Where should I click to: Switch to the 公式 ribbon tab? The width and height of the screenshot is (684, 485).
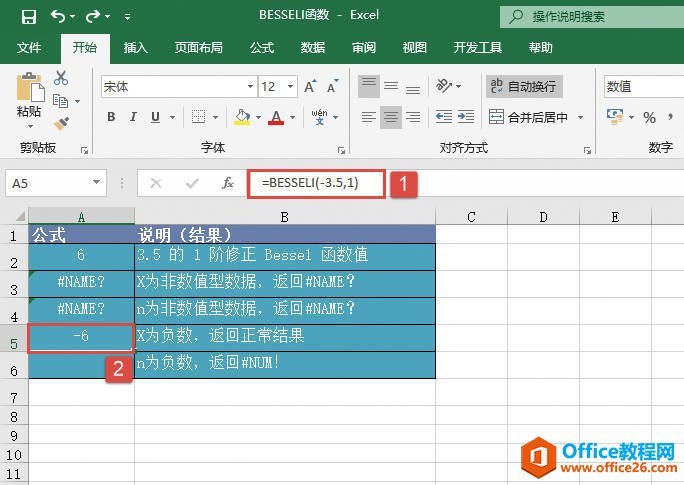coord(262,48)
